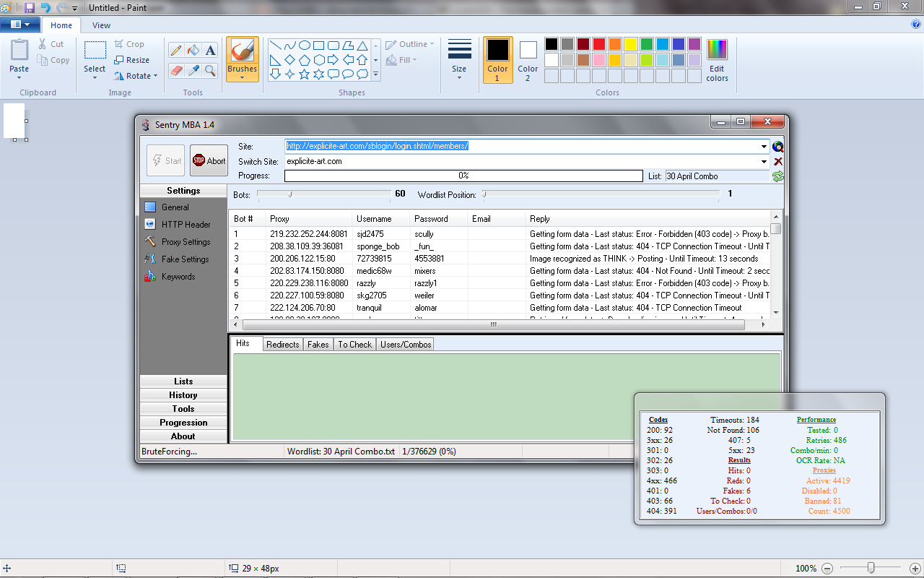Open the Select dropdown arrow
The image size is (924, 578).
coord(95,78)
